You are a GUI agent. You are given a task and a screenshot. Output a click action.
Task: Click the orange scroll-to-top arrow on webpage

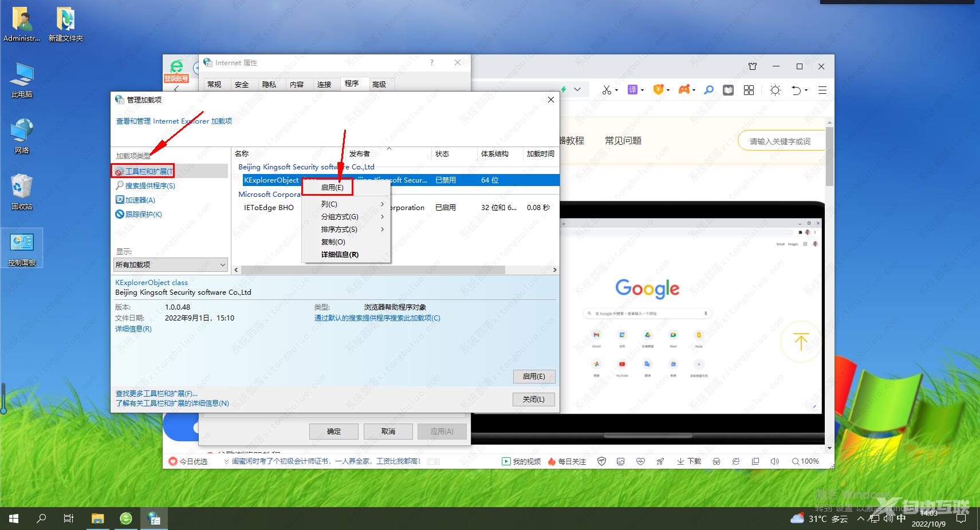801,342
